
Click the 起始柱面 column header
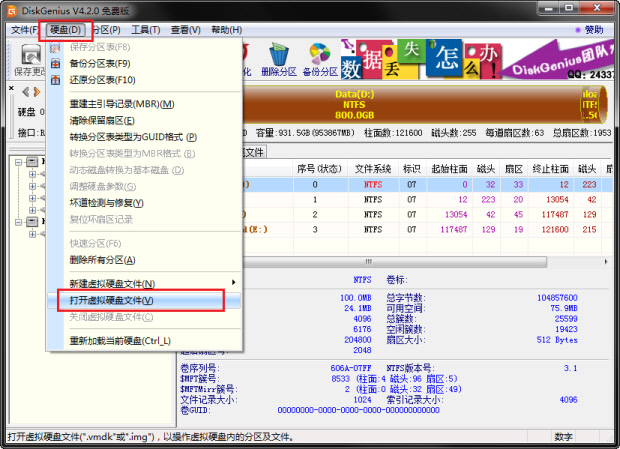(449, 169)
